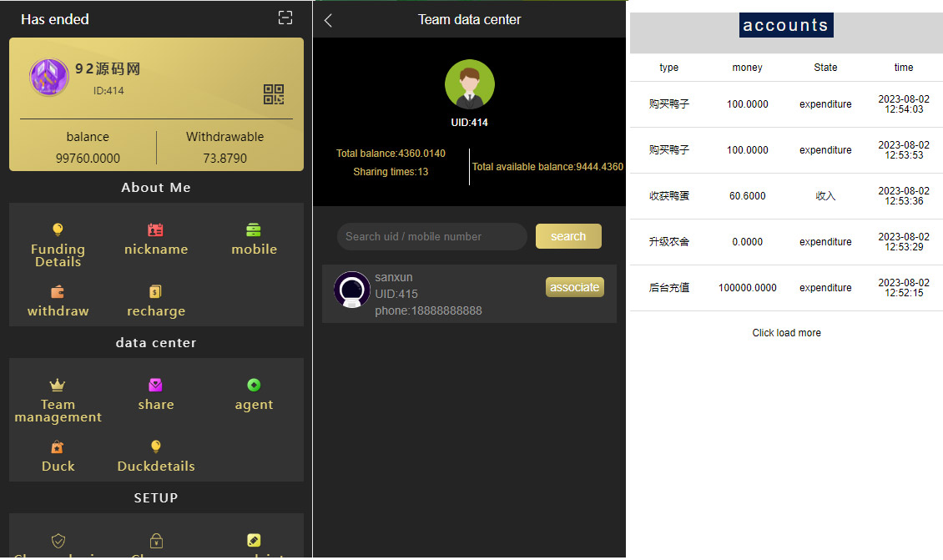Click the accounts header title
943x560 pixels.
(786, 25)
